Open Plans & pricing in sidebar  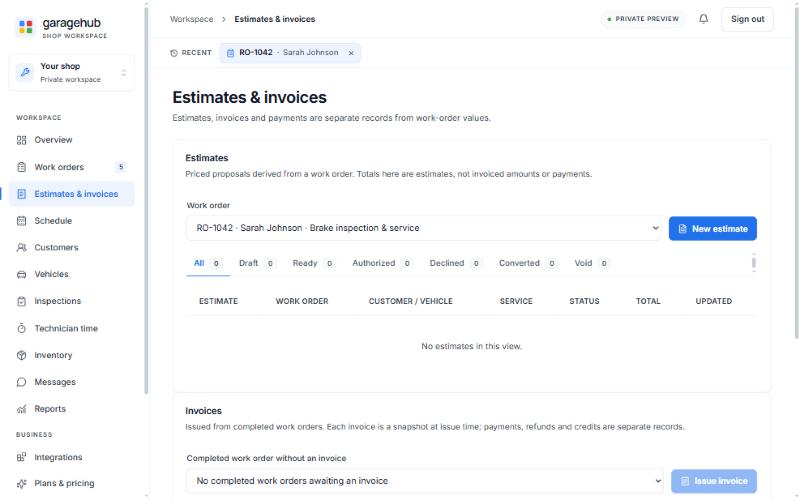point(71,484)
